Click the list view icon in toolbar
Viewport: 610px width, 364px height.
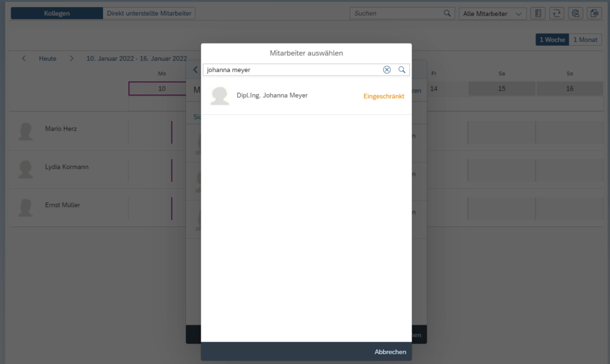[x=538, y=13]
